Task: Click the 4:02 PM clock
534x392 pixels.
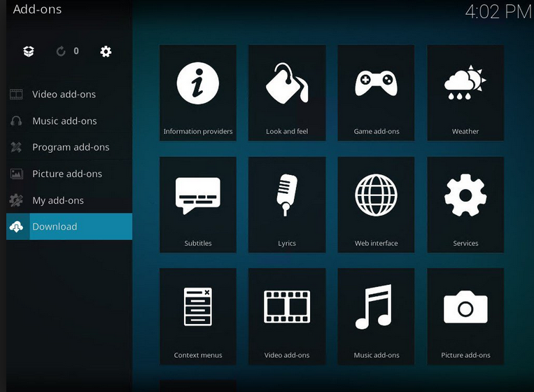Action: click(498, 12)
